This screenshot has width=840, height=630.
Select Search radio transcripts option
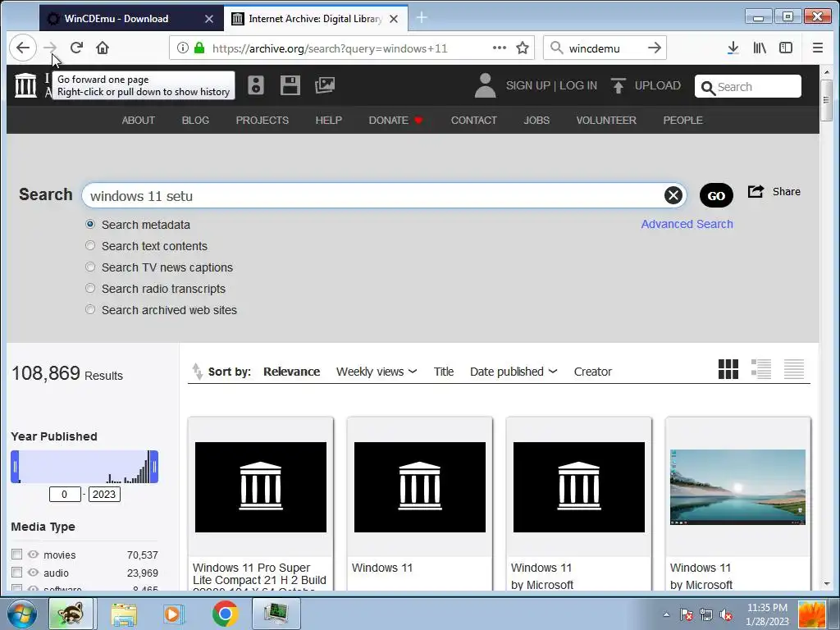tap(90, 288)
